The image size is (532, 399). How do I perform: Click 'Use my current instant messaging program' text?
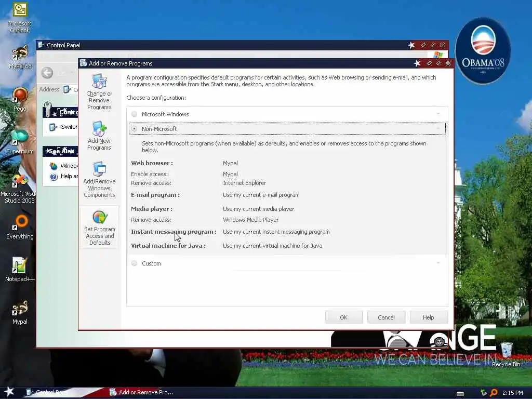pyautogui.click(x=276, y=232)
